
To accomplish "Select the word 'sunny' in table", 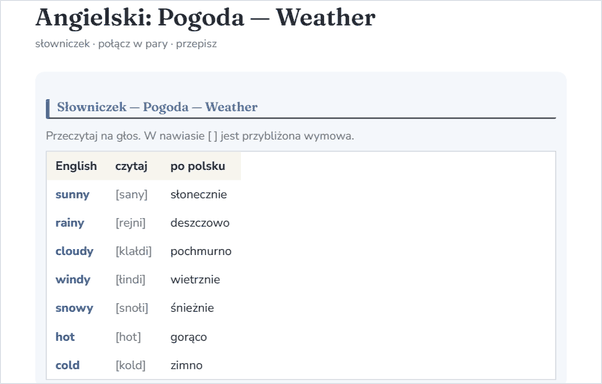I will pyautogui.click(x=72, y=195).
